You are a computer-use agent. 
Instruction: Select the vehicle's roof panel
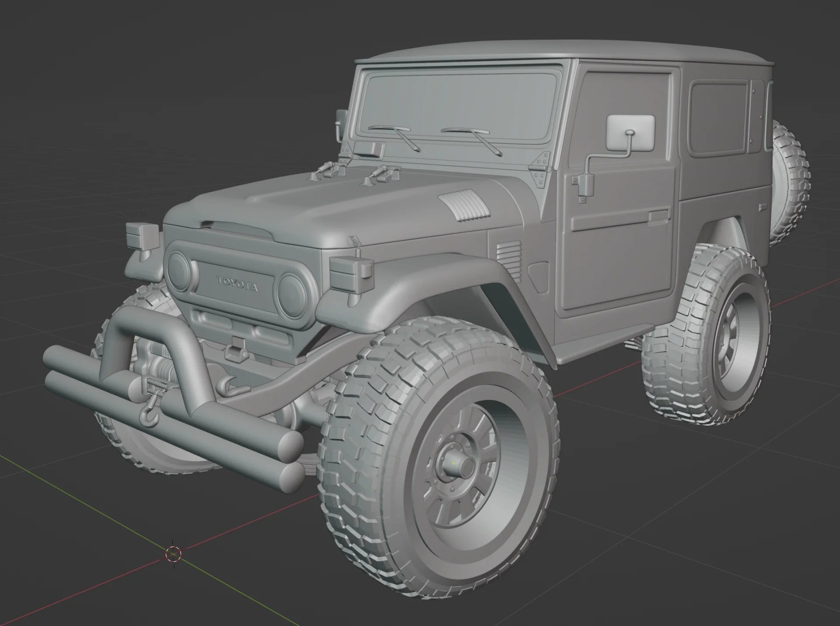coord(564,52)
